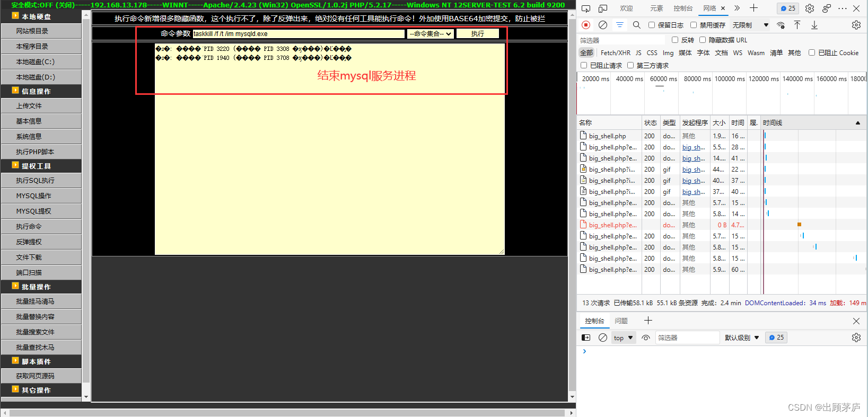868x417 pixels.
Task: Collapse the 批量操作 sidebar section
Action: [x=41, y=287]
